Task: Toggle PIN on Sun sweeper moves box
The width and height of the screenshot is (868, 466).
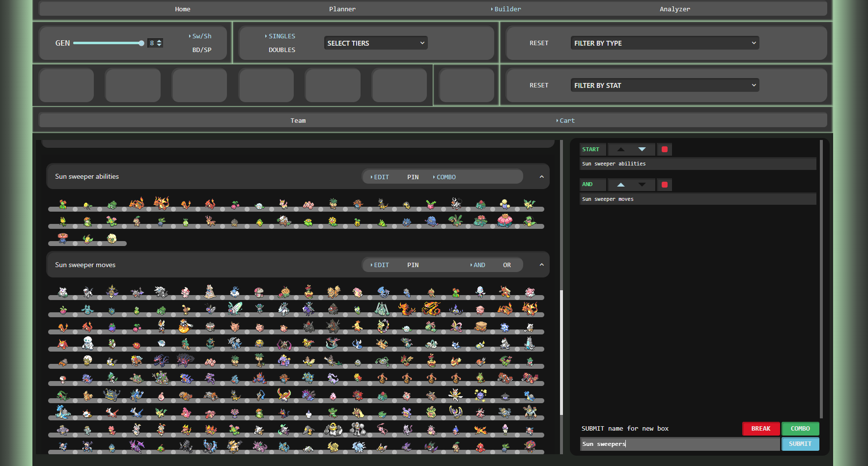Action: tap(413, 265)
